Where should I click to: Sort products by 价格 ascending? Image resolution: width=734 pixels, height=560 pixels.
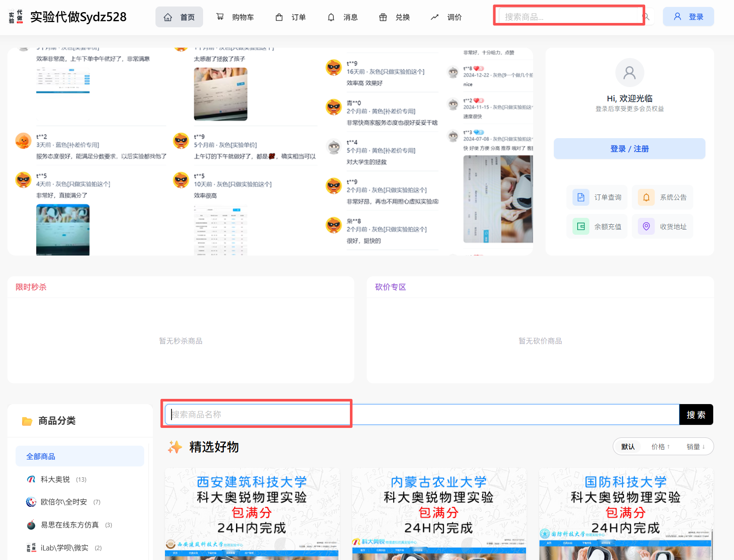[660, 447]
